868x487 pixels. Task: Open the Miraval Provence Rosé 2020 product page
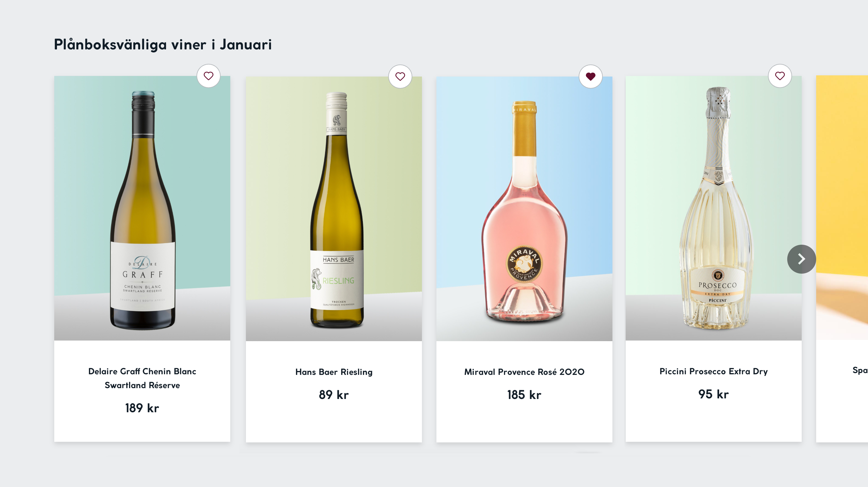coord(524,372)
